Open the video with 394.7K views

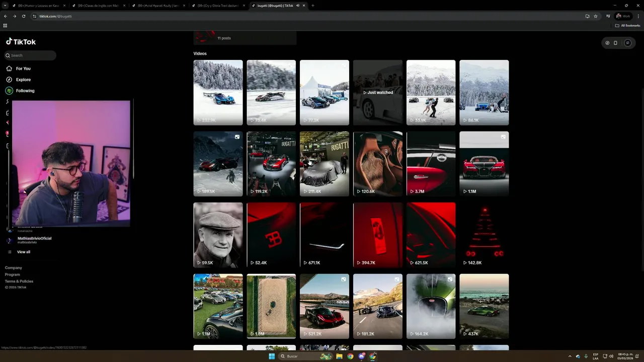click(378, 235)
